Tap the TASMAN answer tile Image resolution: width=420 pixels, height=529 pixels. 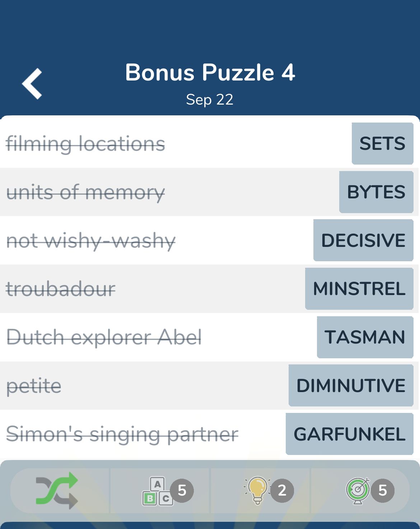365,337
